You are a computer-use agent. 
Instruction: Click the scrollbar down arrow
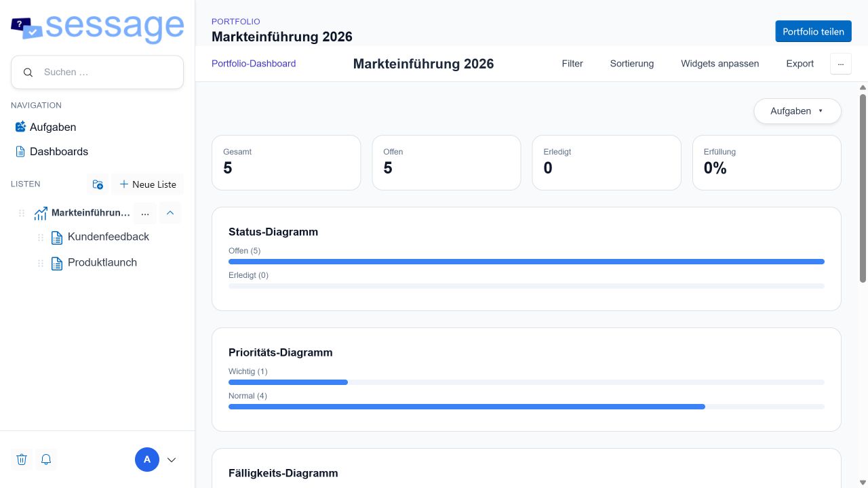click(x=863, y=483)
